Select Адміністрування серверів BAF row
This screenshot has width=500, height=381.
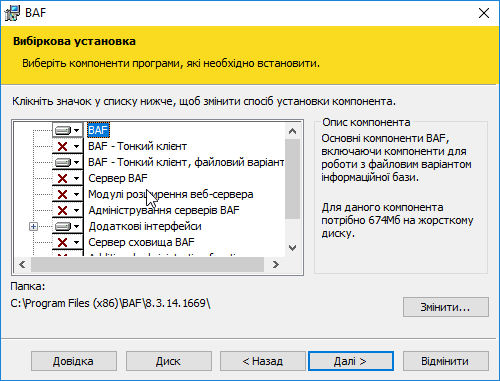(x=164, y=210)
